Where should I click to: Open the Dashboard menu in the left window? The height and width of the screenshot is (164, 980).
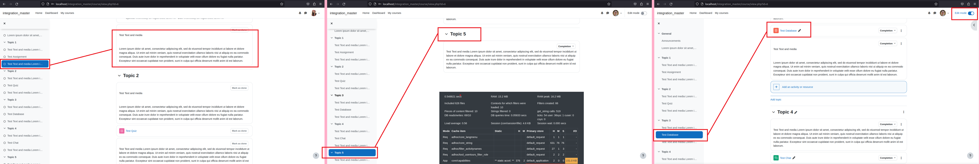tap(51, 13)
